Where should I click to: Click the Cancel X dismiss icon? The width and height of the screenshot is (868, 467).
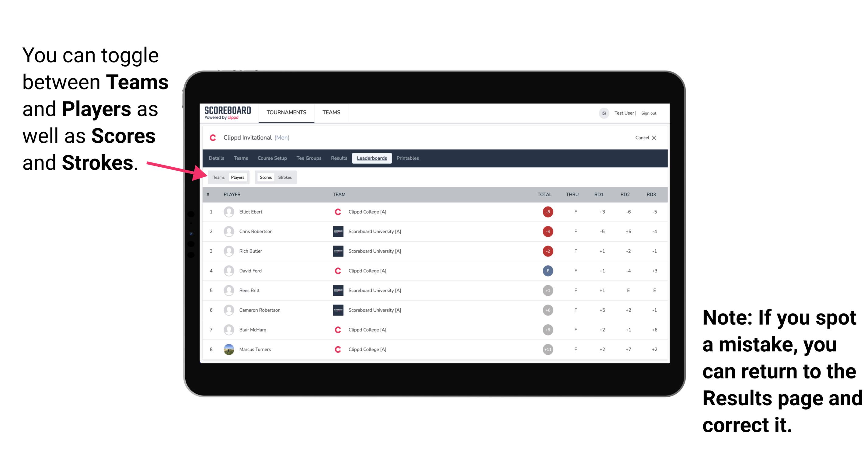654,137
